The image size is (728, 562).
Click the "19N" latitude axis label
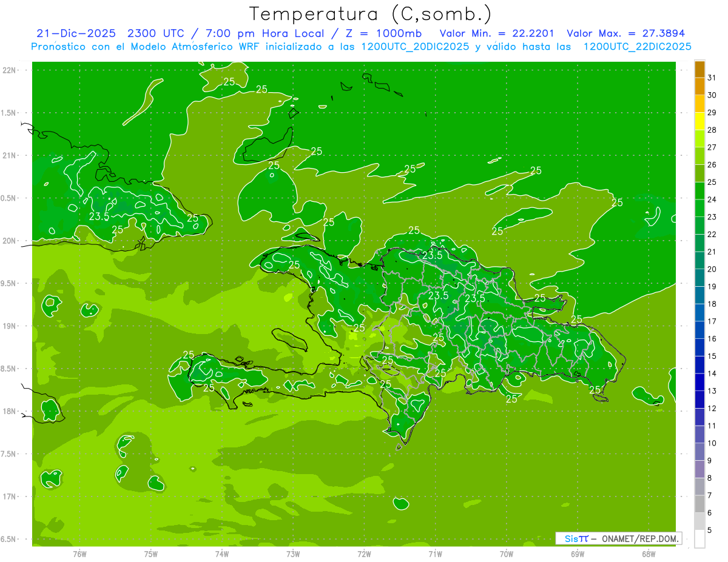tap(9, 326)
